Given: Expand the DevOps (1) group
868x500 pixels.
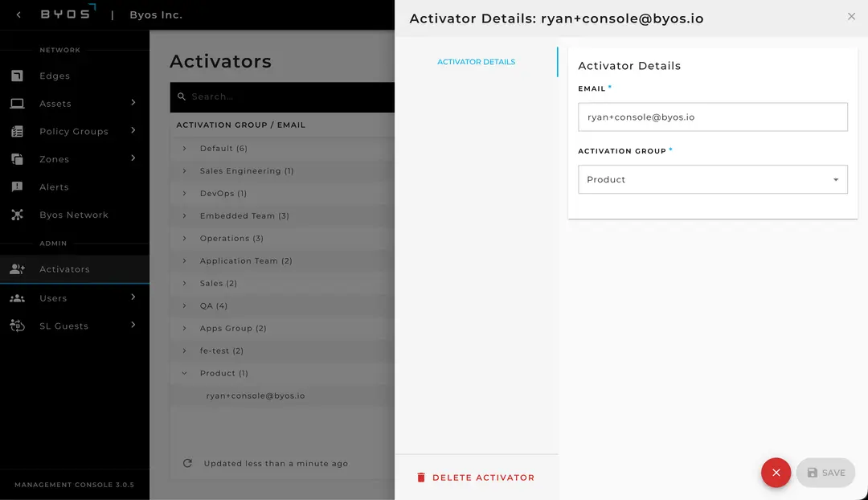Looking at the screenshot, I should [x=184, y=193].
